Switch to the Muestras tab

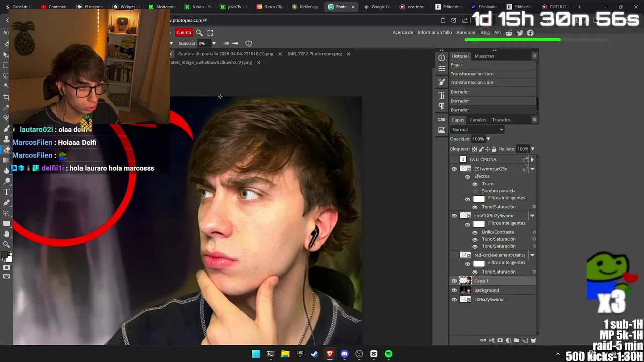point(484,56)
